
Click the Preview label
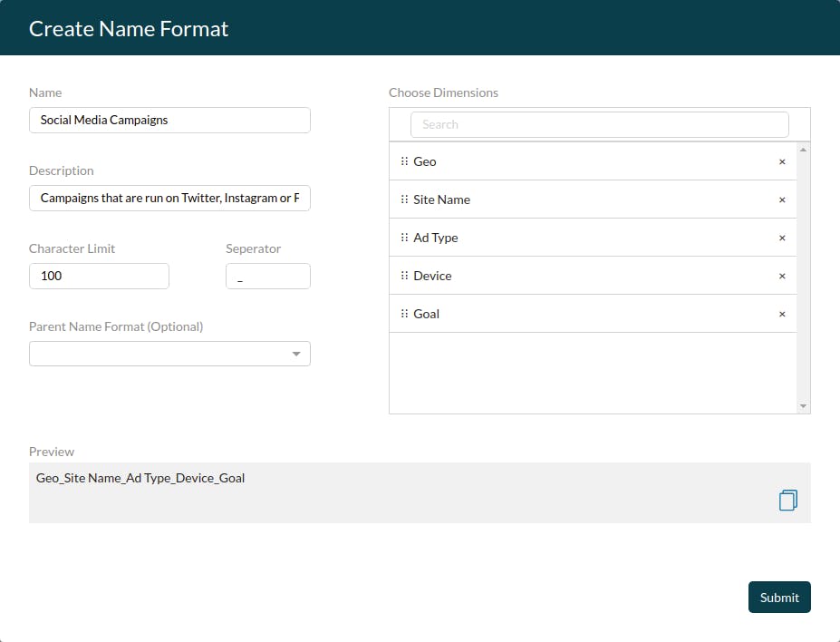coord(52,452)
